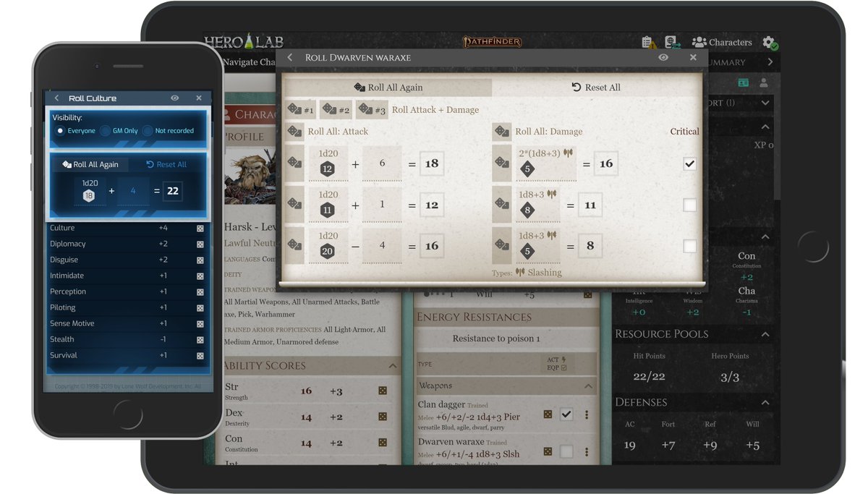Reroll the attack row totaling 18
868x494 pixels.
click(x=294, y=163)
